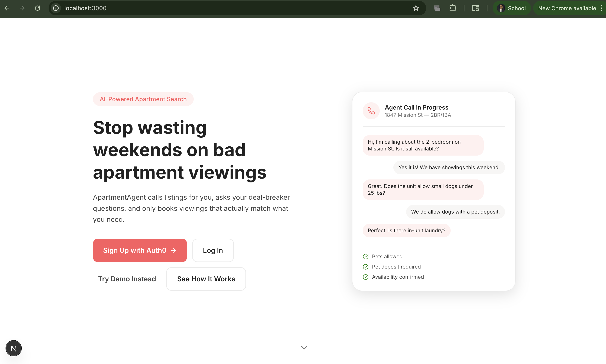Image resolution: width=606 pixels, height=364 pixels.
Task: Click the site info icon
Action: [x=56, y=8]
